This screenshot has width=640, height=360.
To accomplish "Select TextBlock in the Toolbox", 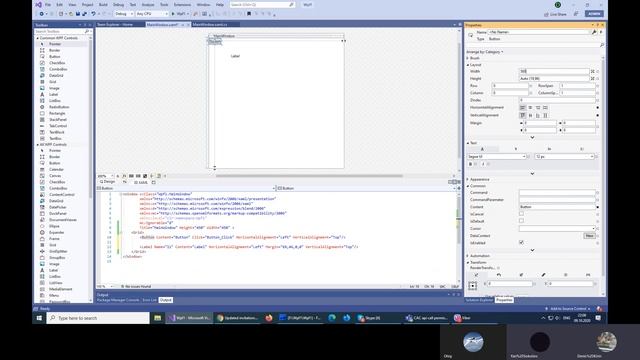I will (x=57, y=132).
